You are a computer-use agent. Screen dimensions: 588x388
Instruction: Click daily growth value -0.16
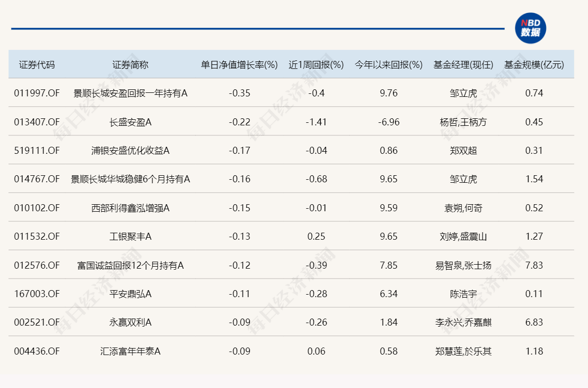point(239,179)
